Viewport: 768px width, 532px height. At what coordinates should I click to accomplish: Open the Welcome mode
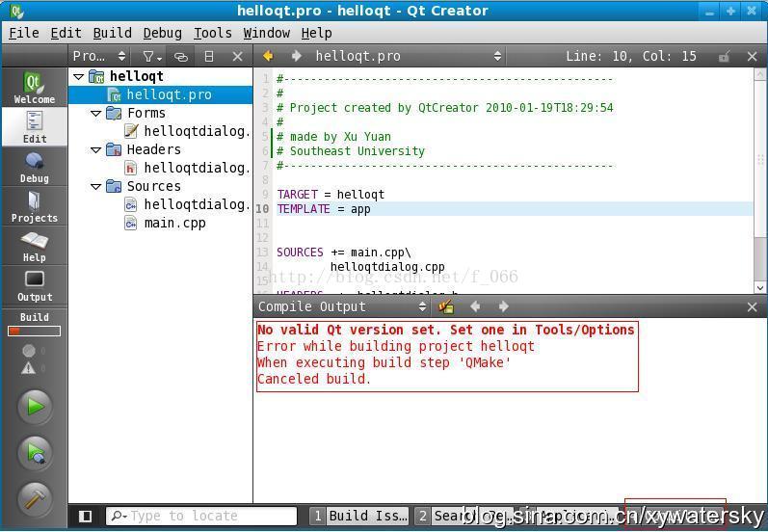35,88
